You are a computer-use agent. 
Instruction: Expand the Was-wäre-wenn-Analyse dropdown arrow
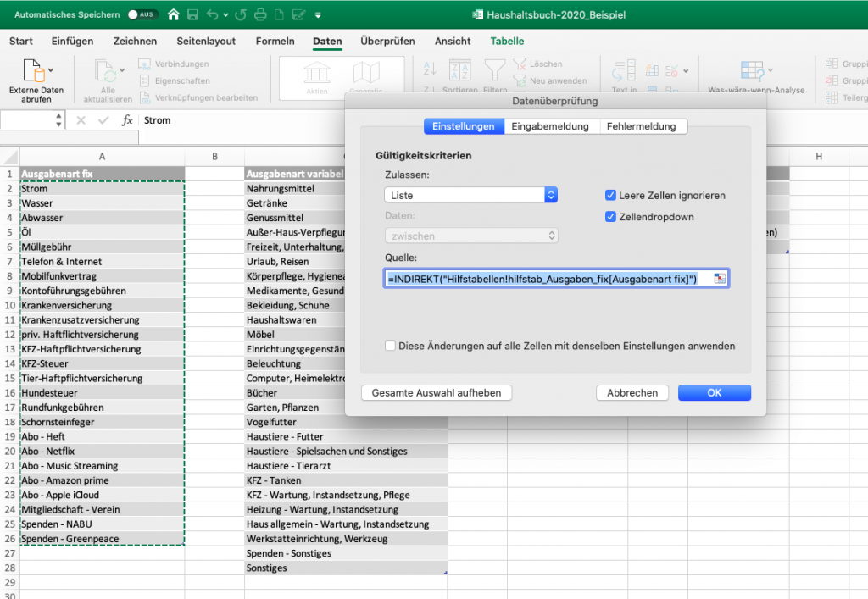click(770, 70)
